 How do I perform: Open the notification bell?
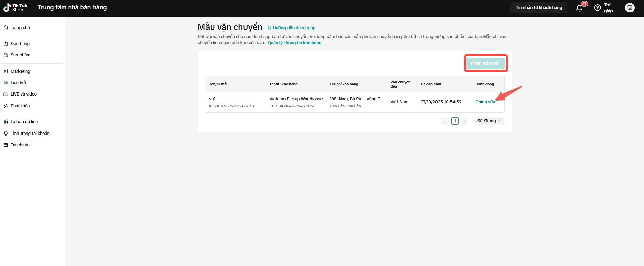coord(579,8)
